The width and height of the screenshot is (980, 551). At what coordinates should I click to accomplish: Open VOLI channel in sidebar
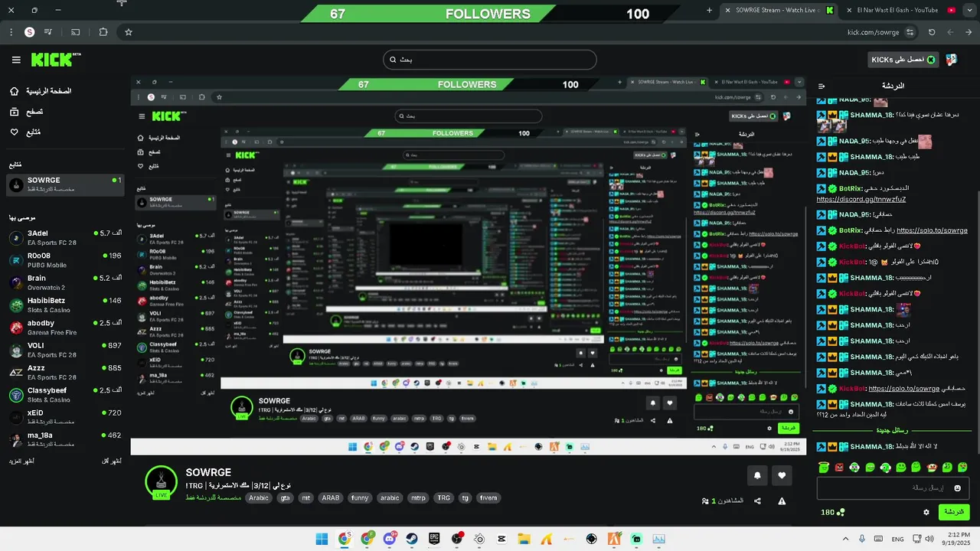pos(65,350)
